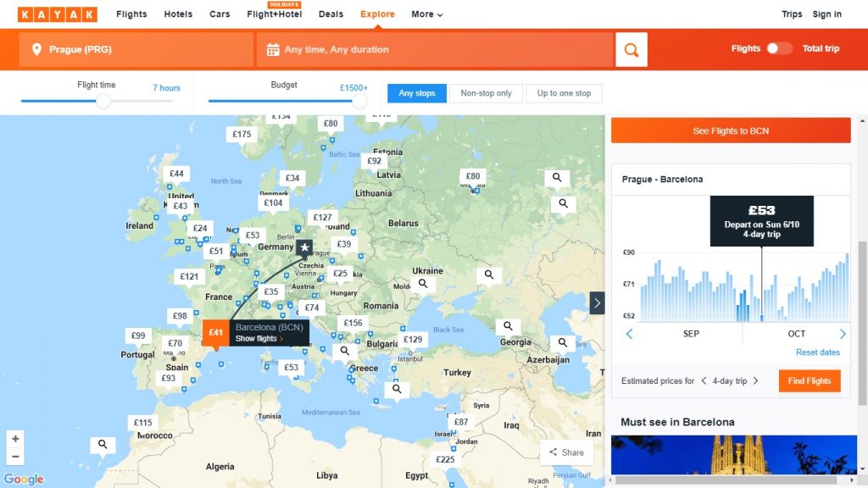Screen dimensions: 868x488
Task: Click the next month arrow in price chart
Action: [843, 334]
